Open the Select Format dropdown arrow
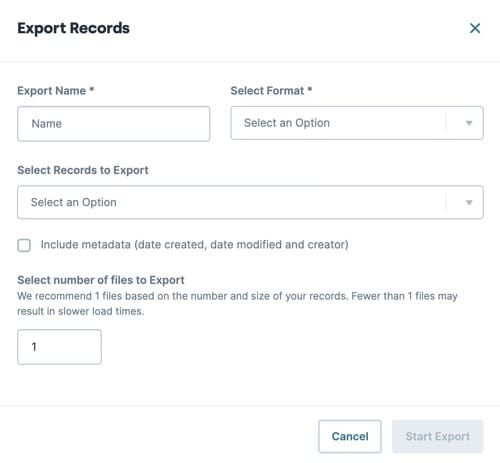The image size is (500, 463). click(469, 123)
